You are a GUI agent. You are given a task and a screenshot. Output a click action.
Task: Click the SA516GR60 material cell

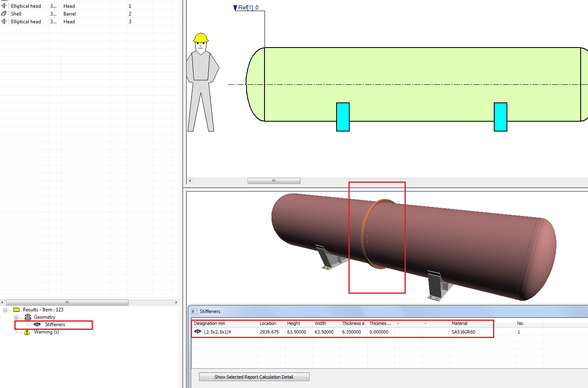tap(464, 332)
